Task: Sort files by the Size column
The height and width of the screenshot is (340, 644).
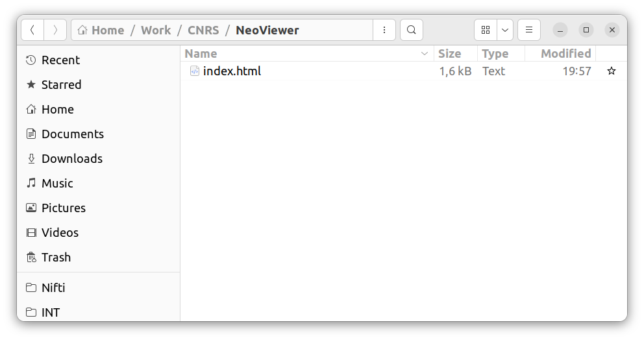Action: point(449,54)
